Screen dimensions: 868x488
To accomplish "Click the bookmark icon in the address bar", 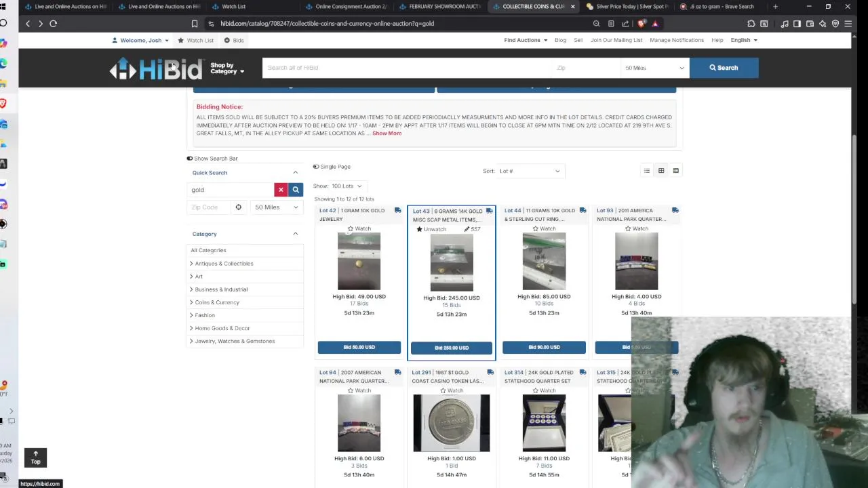I will (194, 24).
